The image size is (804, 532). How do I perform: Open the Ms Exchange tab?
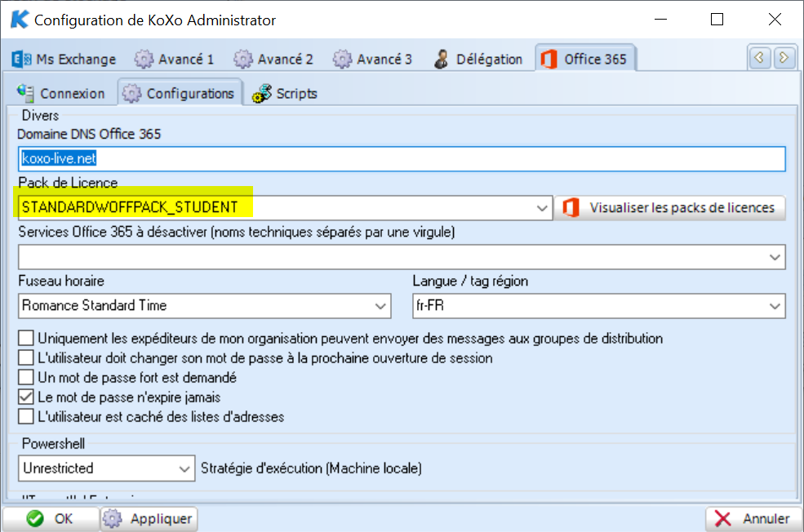[64, 60]
